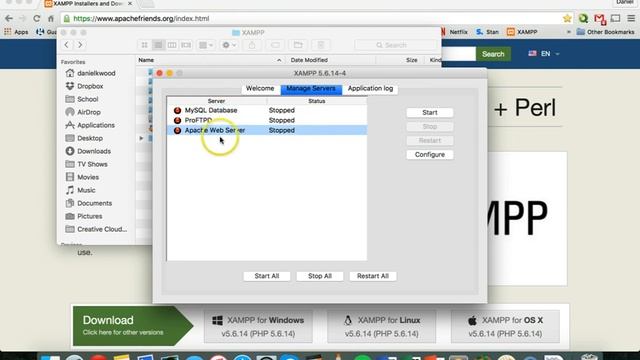640x360 pixels.
Task: Open Pictures in the Finder sidebar
Action: (89, 216)
